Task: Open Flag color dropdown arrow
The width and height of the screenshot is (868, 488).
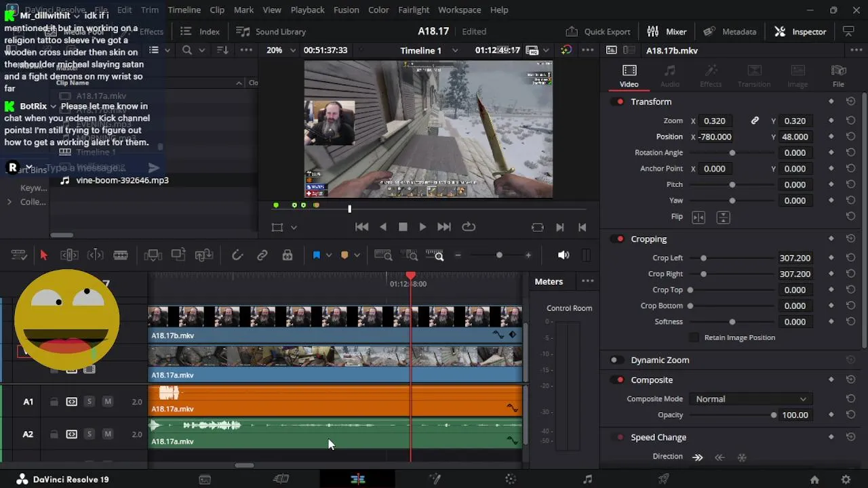Action: pos(329,256)
